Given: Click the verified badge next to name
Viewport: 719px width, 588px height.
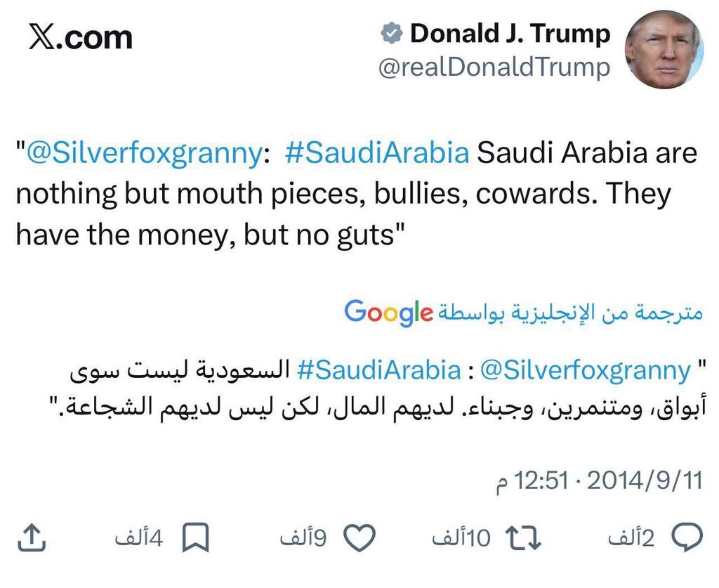Looking at the screenshot, I should click(392, 34).
